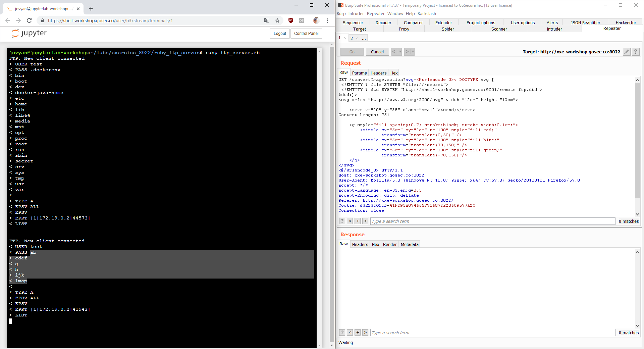Click the ellipsis to show more Repeater tabs
This screenshot has height=349, width=644.
364,38
